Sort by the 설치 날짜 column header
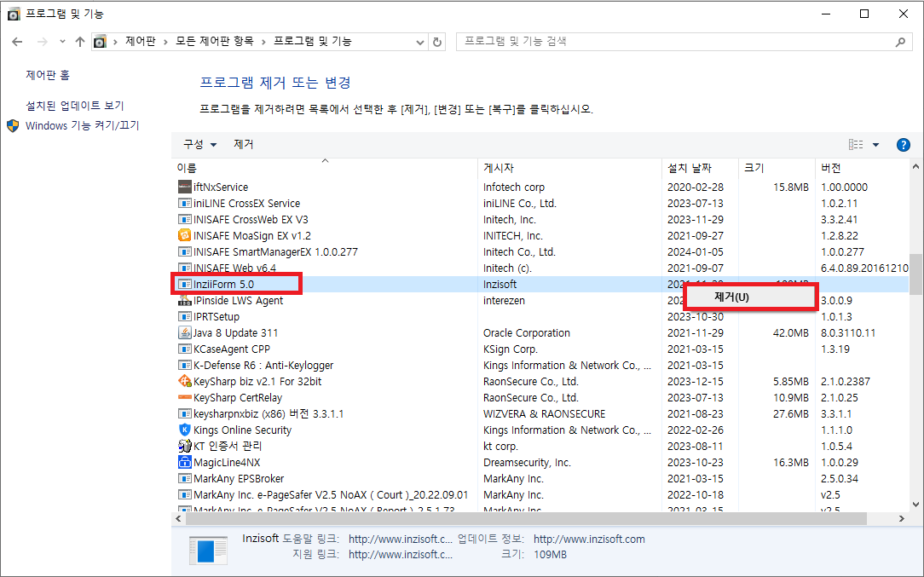924x577 pixels. click(x=700, y=168)
